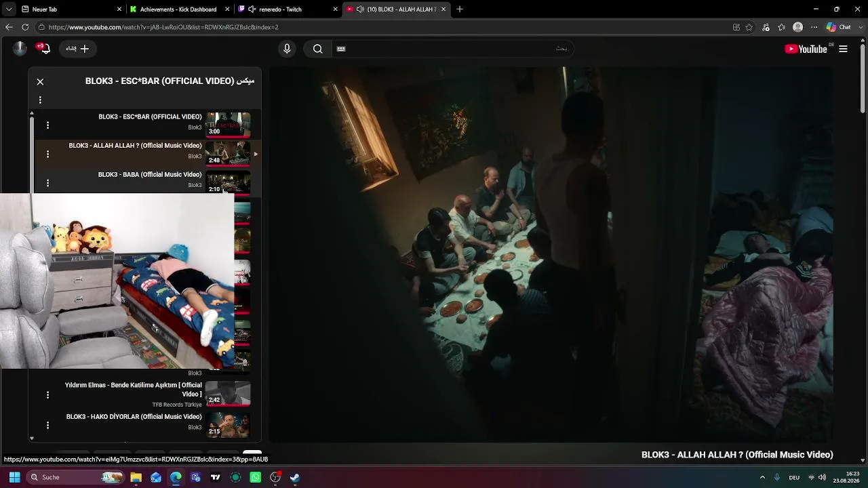
Task: Add this page to favorites
Action: tap(749, 27)
